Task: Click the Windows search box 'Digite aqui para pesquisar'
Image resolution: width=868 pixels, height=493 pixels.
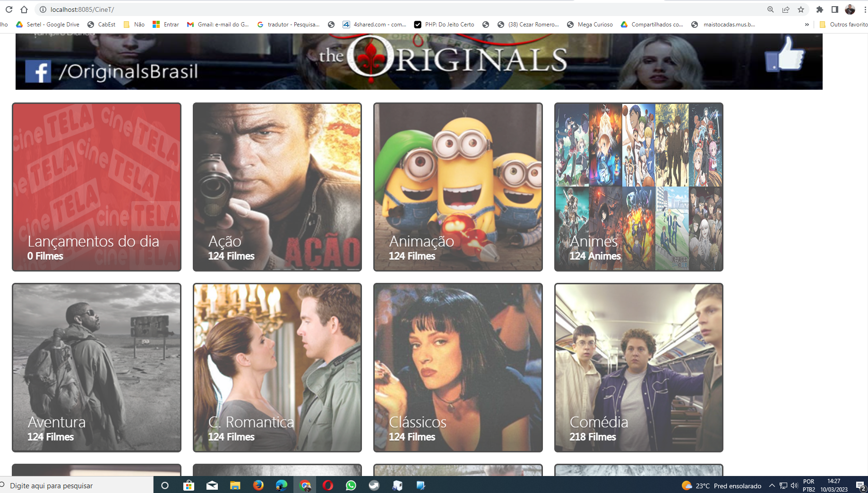Action: (x=77, y=485)
